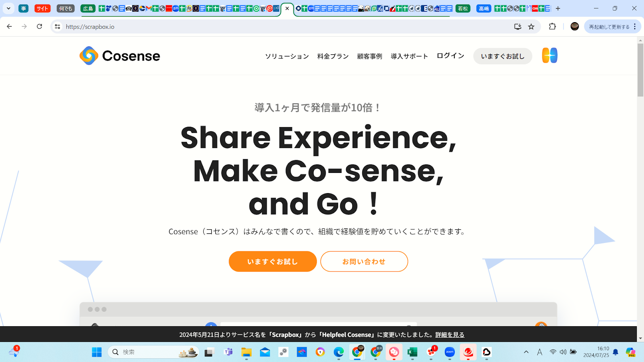Open a new tab with plus button

[x=558, y=8]
